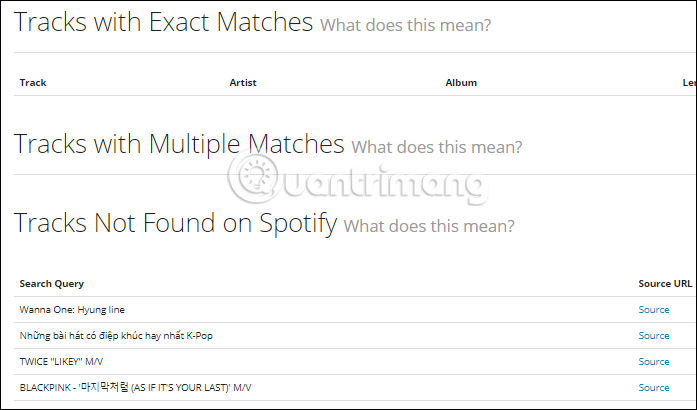Open Source link for the K-Pop điệp khúc row
697x410 pixels.
point(654,336)
